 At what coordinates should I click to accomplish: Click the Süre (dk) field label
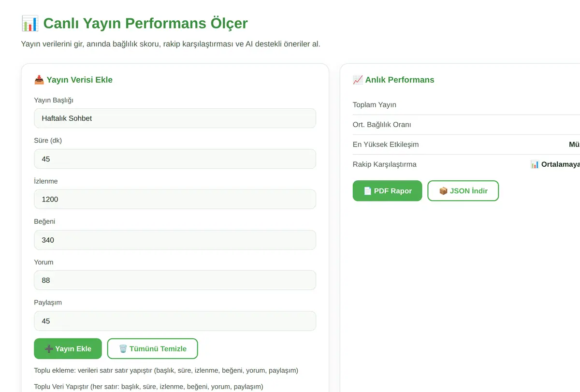48,141
